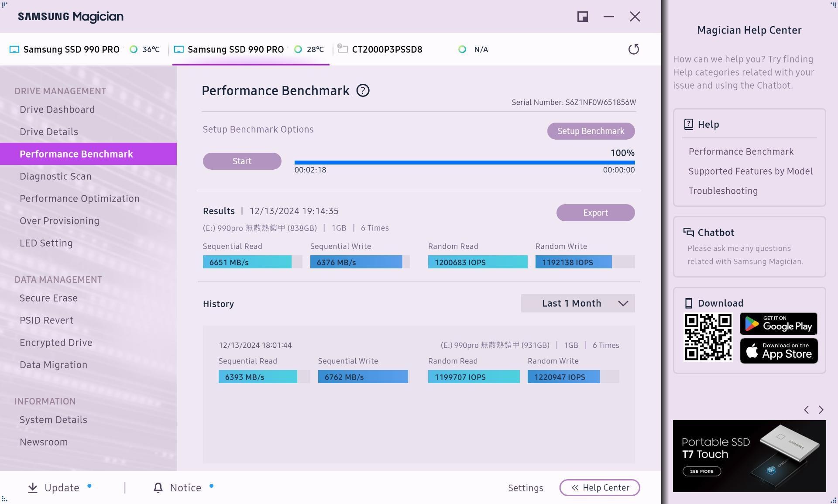The width and height of the screenshot is (838, 504).
Task: Toggle compact window mode icon in title bar
Action: [582, 17]
